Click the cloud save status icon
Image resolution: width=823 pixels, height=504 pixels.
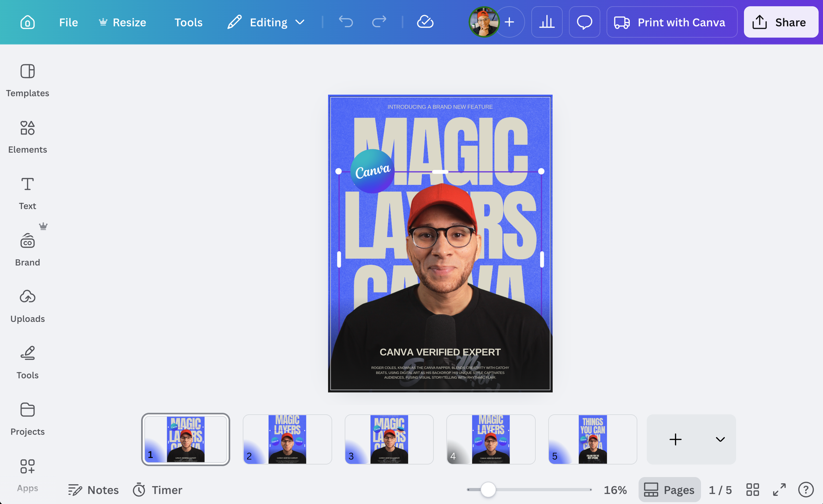pos(425,22)
